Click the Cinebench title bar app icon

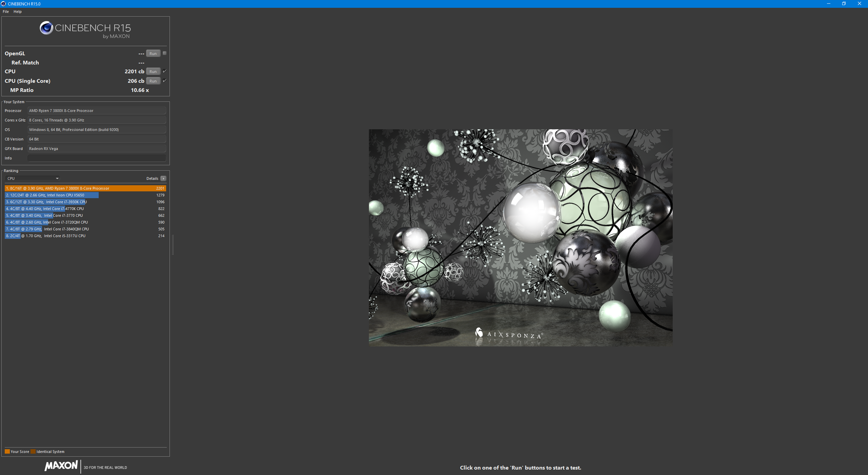coord(3,4)
